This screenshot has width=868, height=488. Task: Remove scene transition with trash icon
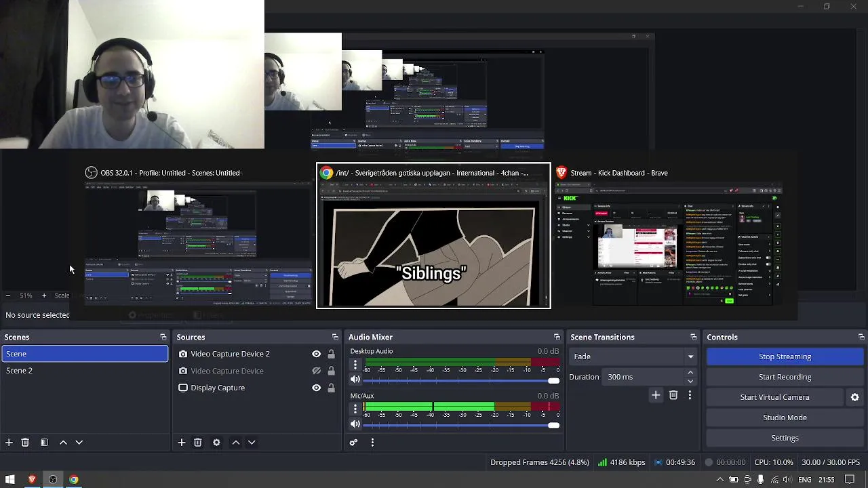tap(673, 395)
